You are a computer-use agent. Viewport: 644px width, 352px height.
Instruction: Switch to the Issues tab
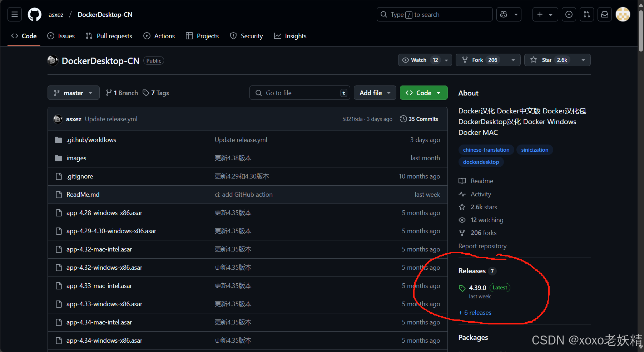[61, 36]
